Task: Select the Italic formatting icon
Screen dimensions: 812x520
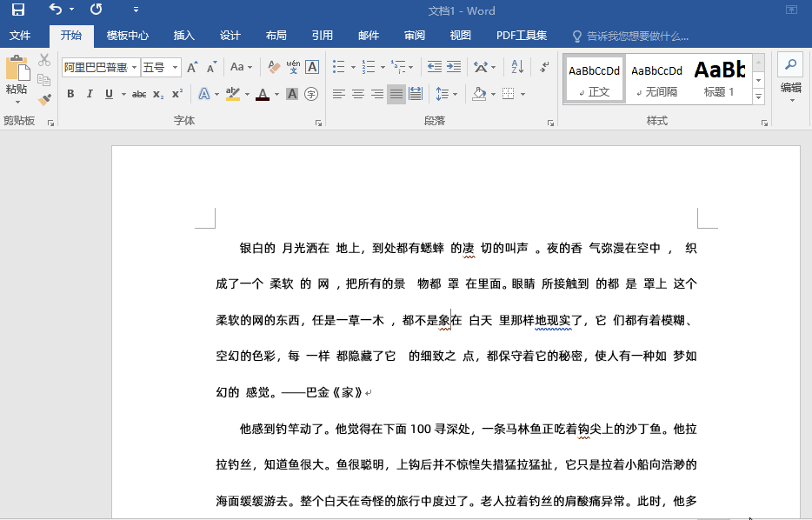Action: click(x=90, y=93)
